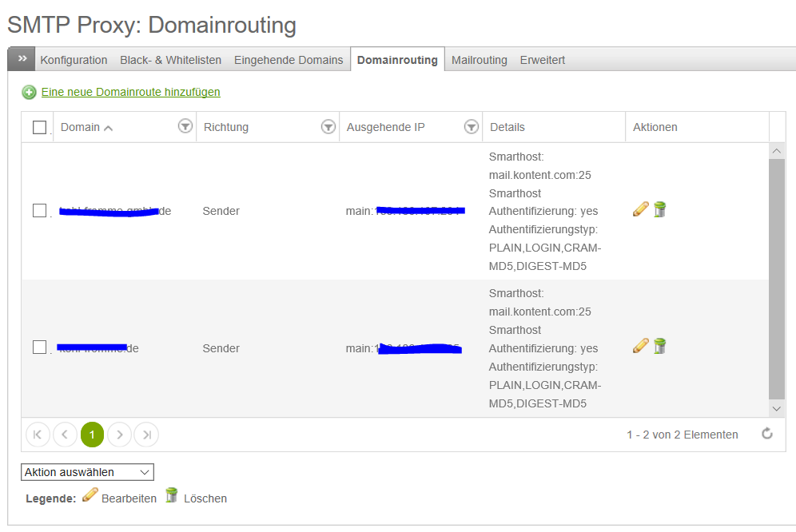
Task: Check the first domain row checkbox
Action: click(39, 211)
